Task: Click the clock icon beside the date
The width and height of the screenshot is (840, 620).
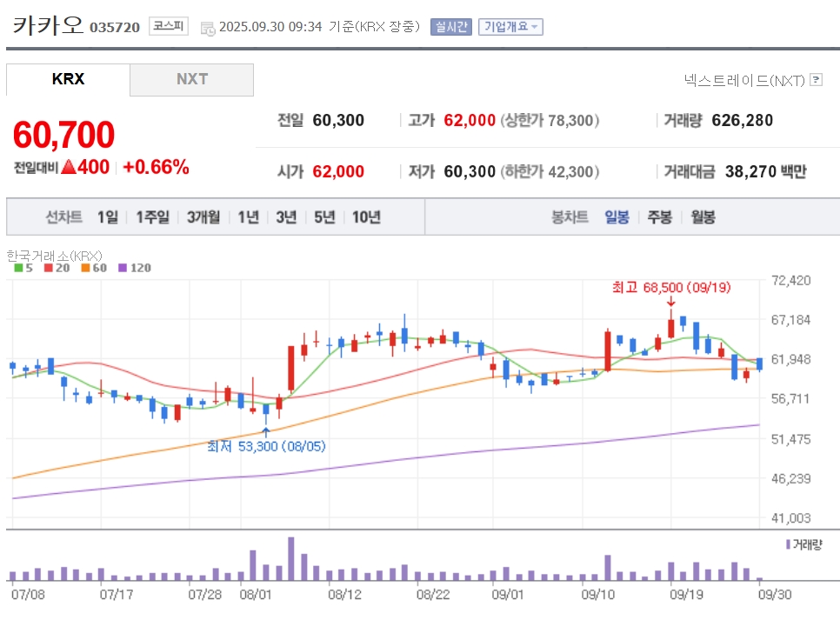Action: point(207,29)
